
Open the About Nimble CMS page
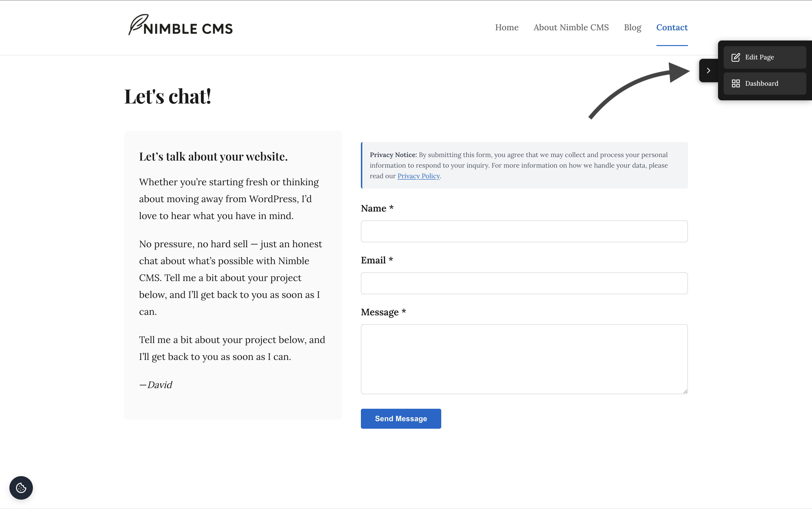[571, 27]
